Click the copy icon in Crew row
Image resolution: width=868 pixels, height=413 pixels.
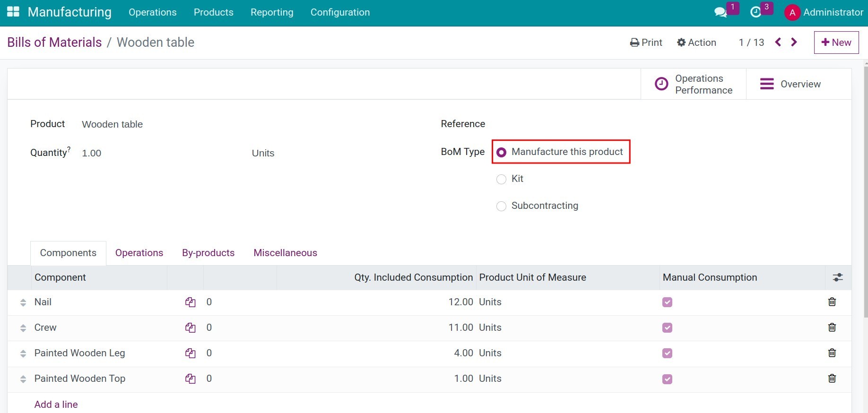(x=191, y=328)
